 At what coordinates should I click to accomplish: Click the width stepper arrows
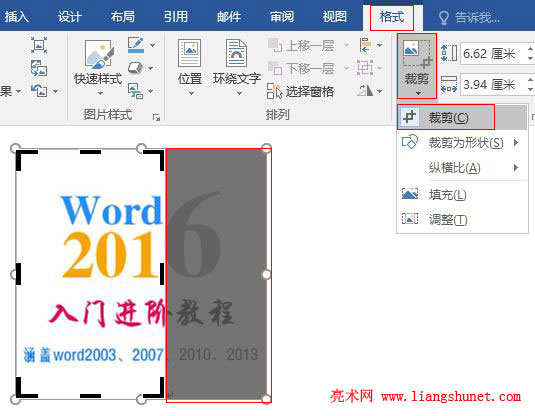click(x=531, y=84)
